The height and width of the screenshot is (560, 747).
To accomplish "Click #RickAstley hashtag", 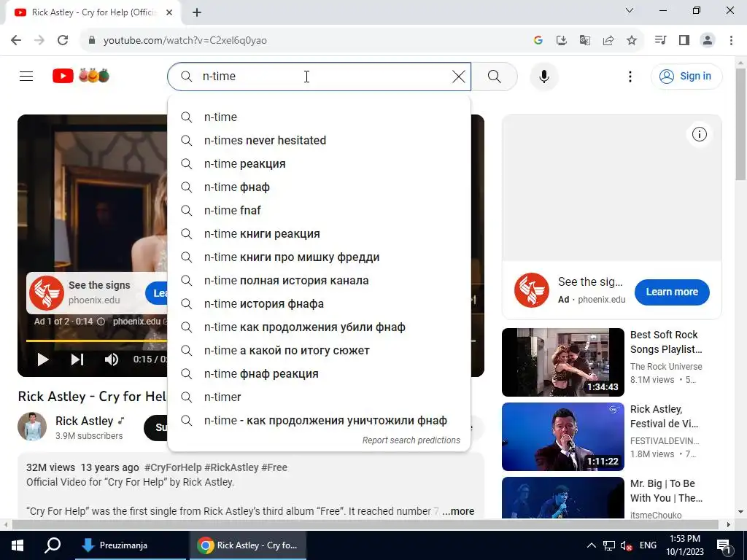I will 231,467.
